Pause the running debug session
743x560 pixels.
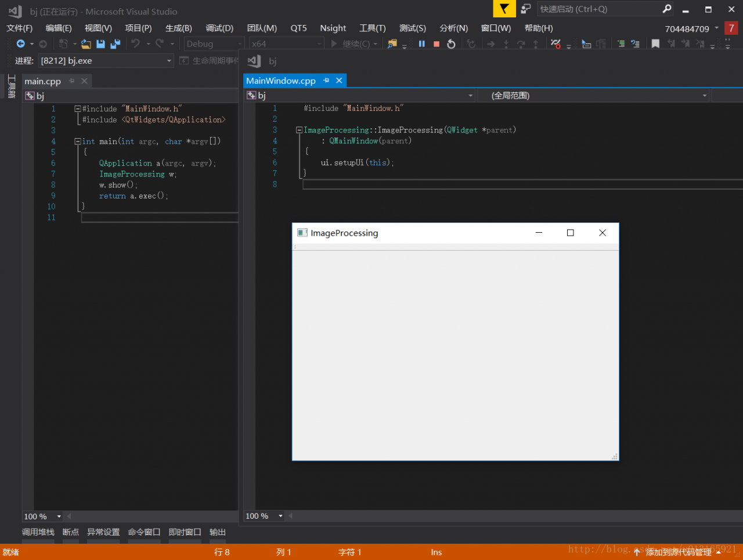(422, 44)
